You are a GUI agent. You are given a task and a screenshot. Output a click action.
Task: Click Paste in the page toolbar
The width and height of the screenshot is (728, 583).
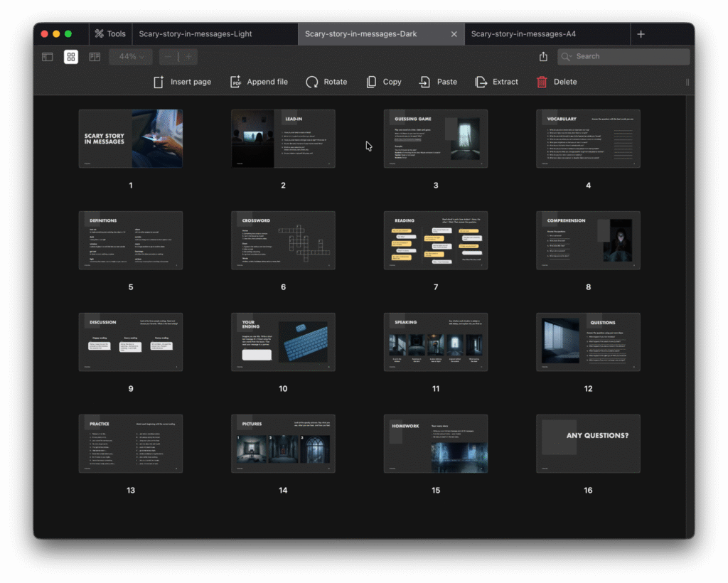pyautogui.click(x=438, y=82)
